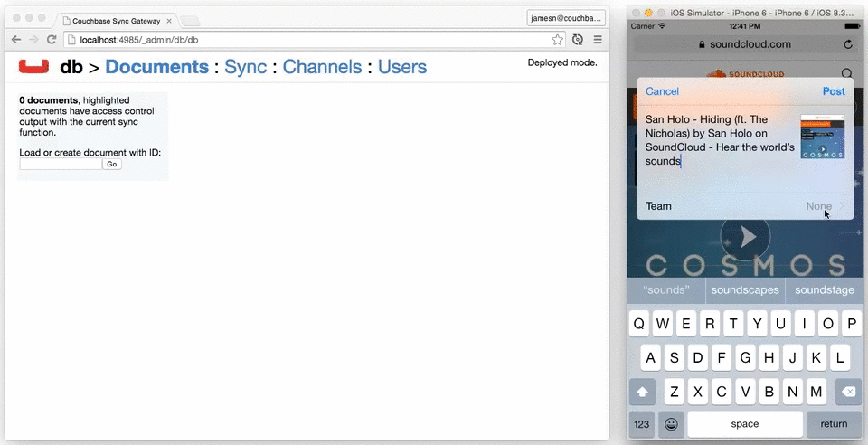This screenshot has width=868, height=445.
Task: Click the simulator battery indicator
Action: [x=852, y=26]
